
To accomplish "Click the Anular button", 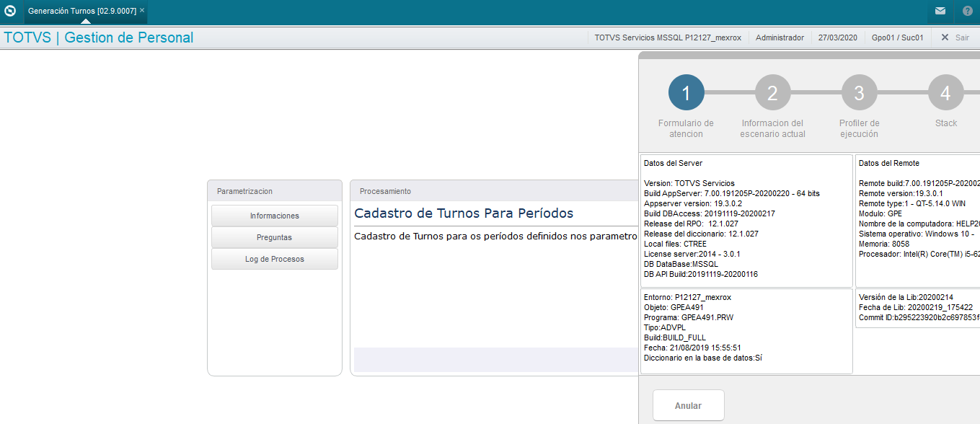I will click(x=688, y=406).
